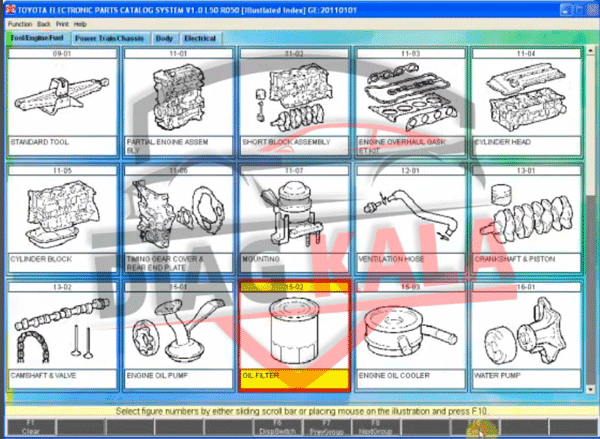This screenshot has height=439, width=600.
Task: Click the F8 NextGroup button
Action: click(376, 427)
